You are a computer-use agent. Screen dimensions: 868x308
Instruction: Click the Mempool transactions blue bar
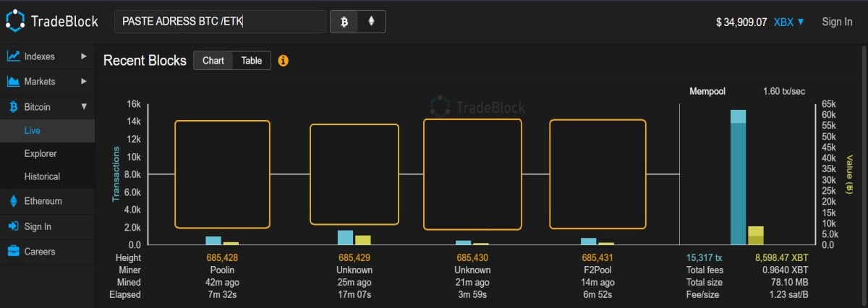pyautogui.click(x=738, y=178)
